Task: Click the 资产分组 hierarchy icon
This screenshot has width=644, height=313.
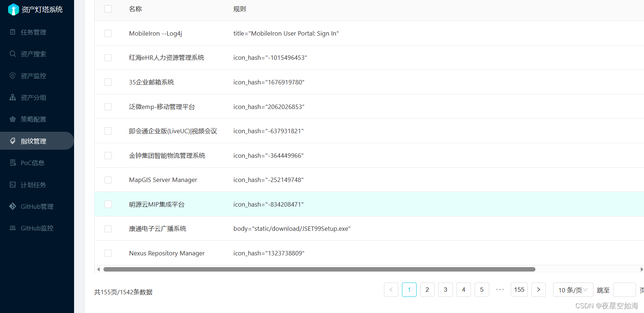Action: (13, 97)
